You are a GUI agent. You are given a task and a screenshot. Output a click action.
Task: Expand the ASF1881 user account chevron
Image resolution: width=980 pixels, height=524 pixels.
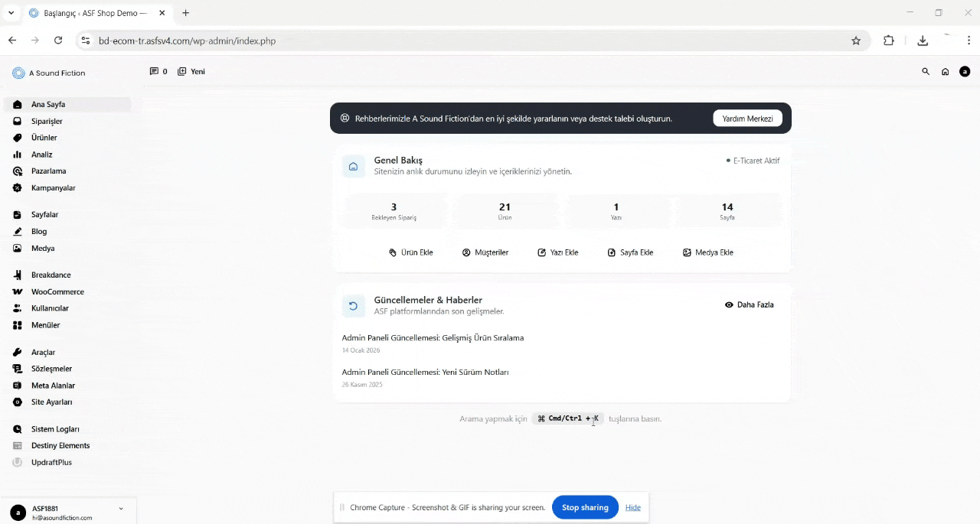pos(121,509)
